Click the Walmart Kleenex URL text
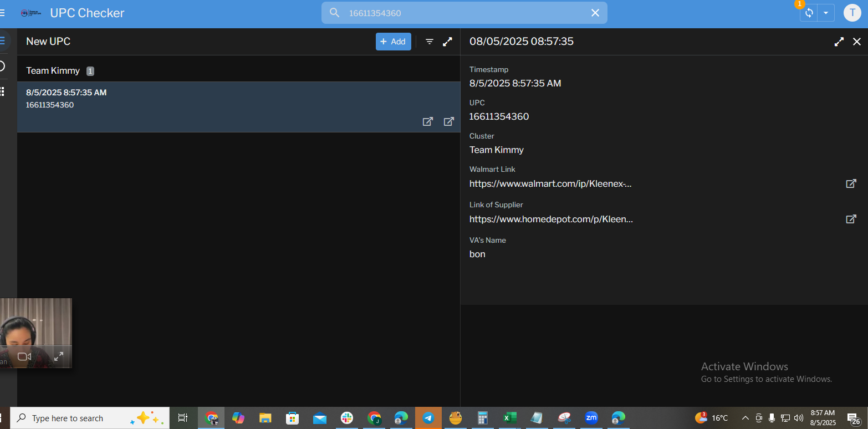 point(550,184)
